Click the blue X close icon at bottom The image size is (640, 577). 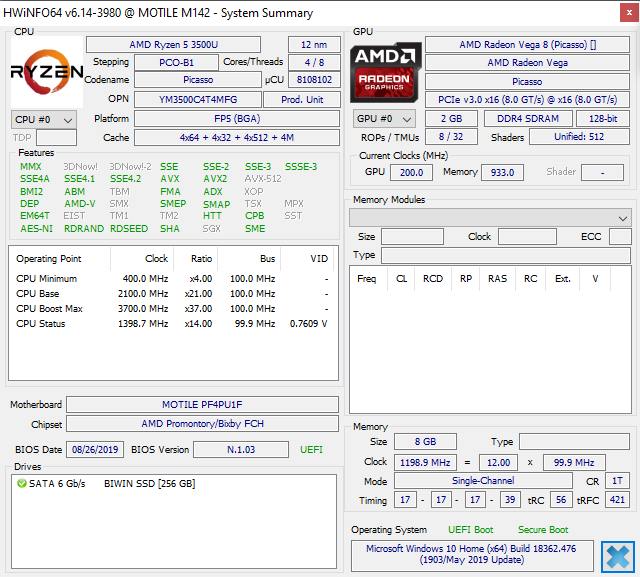coord(618,557)
